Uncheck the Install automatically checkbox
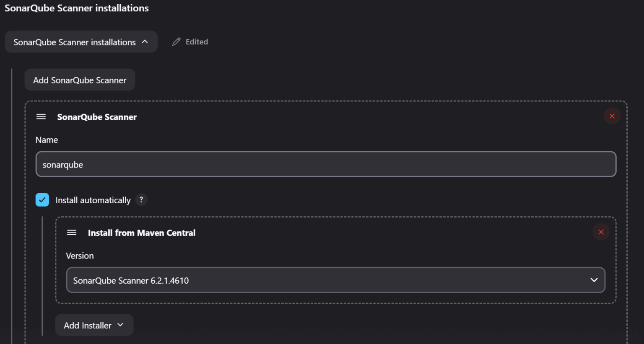The image size is (644, 344). tap(42, 200)
